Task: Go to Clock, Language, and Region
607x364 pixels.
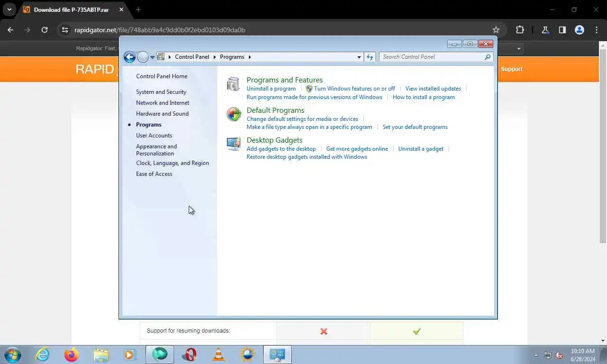Action: 173,163
